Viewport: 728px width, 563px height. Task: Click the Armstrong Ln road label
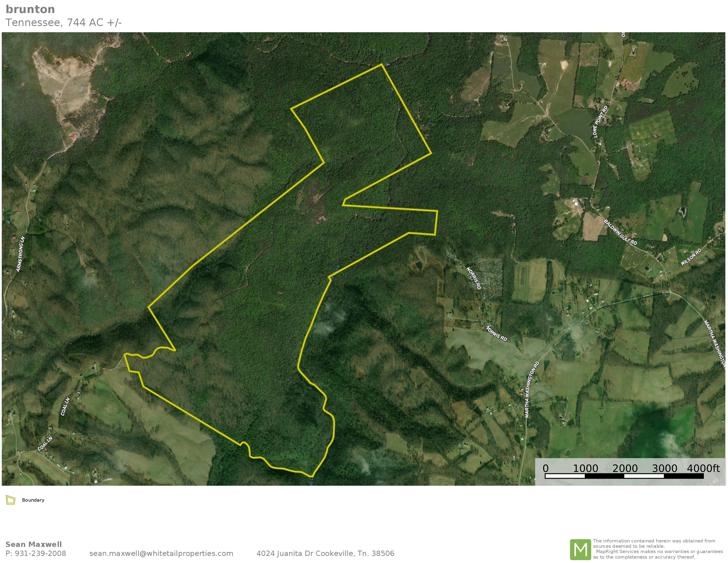[21, 254]
